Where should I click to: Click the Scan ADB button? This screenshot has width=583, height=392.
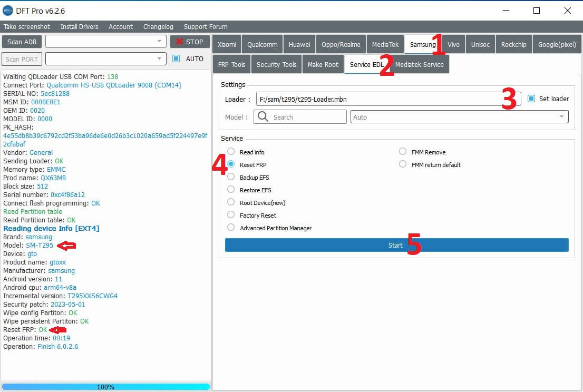(x=22, y=42)
